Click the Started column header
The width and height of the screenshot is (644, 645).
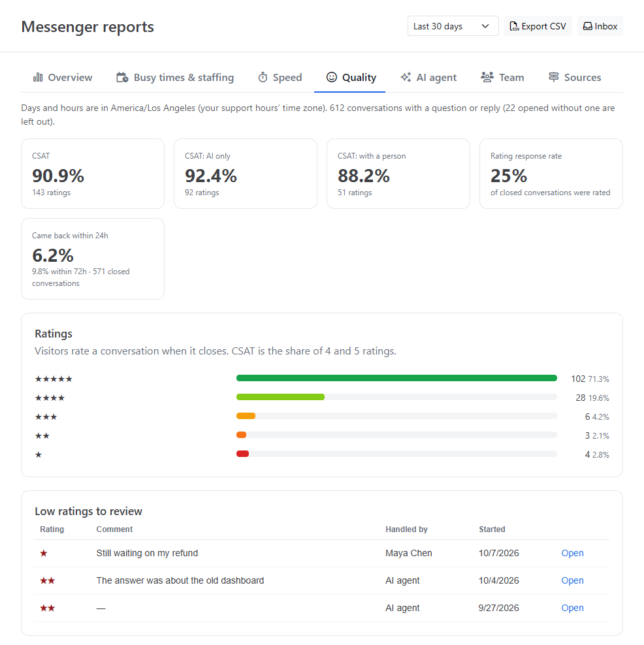[x=492, y=529]
